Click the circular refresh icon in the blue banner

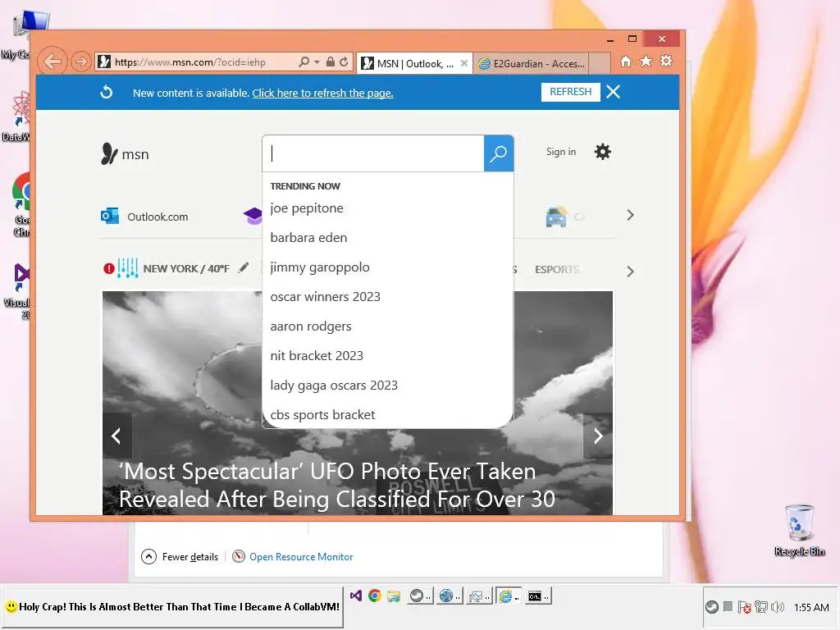[x=107, y=92]
